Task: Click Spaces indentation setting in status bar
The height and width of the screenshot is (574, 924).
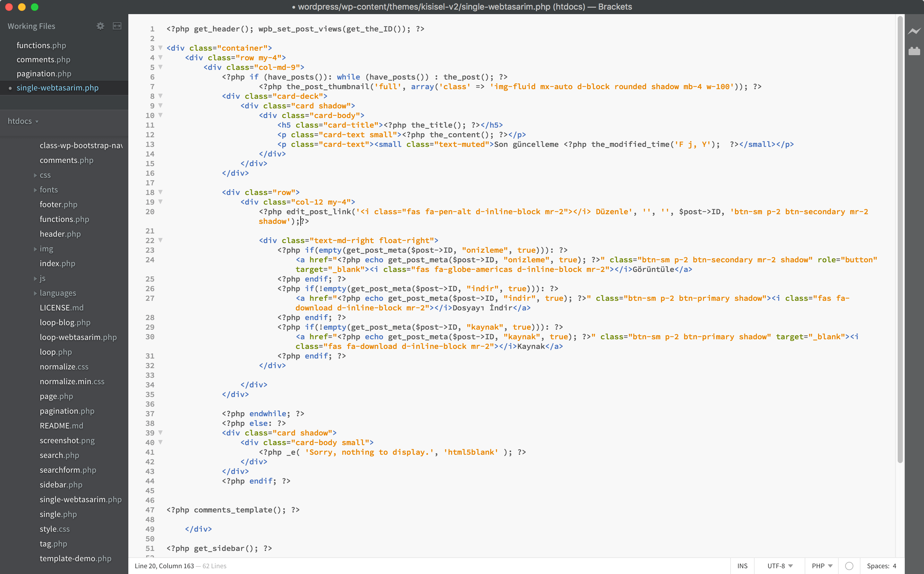Action: [x=881, y=566]
